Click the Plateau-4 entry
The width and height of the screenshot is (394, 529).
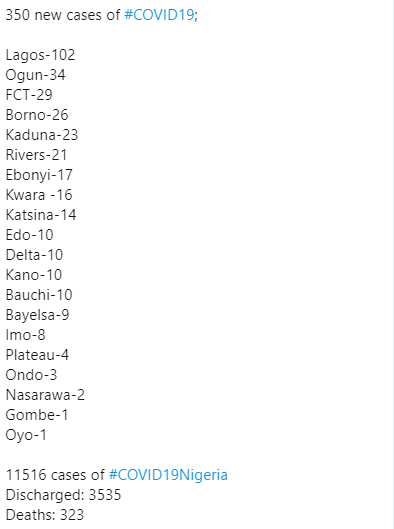(x=37, y=355)
